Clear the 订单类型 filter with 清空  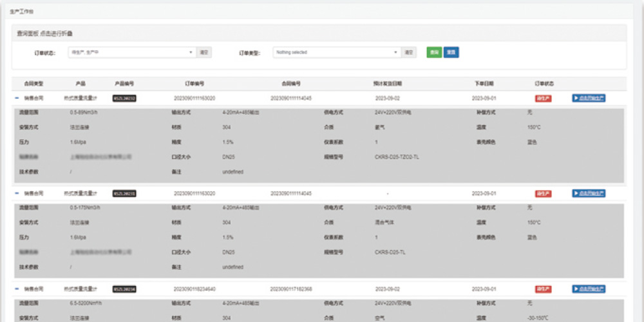point(409,52)
